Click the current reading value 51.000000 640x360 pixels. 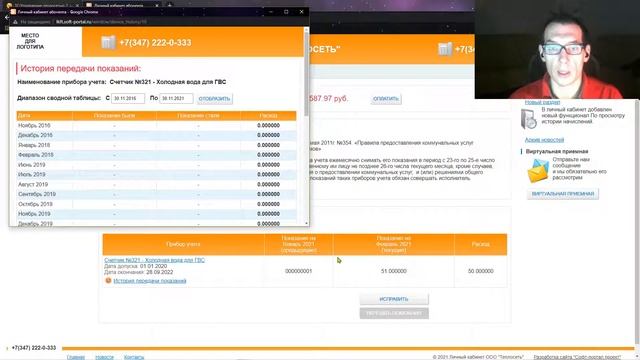coord(393,271)
